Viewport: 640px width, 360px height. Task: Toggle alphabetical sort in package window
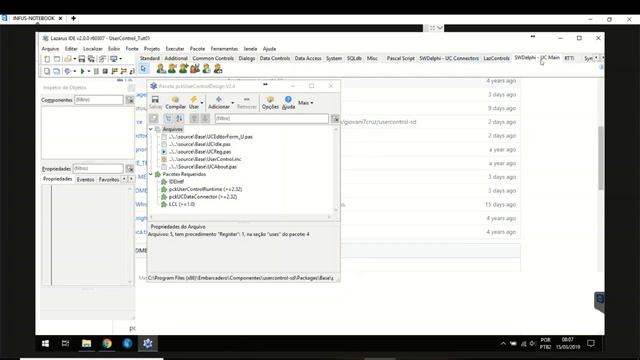179,118
